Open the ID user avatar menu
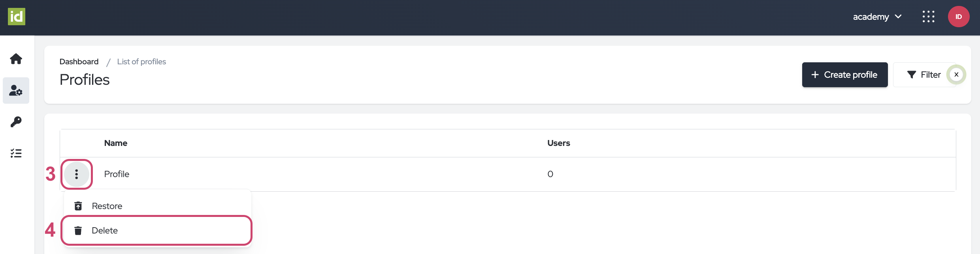Image resolution: width=980 pixels, height=254 pixels. point(958,17)
